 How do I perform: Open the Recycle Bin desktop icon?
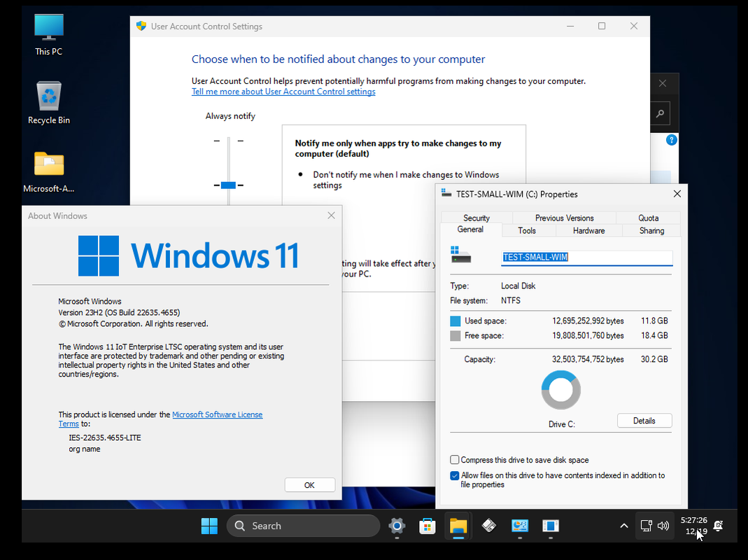coord(49,103)
